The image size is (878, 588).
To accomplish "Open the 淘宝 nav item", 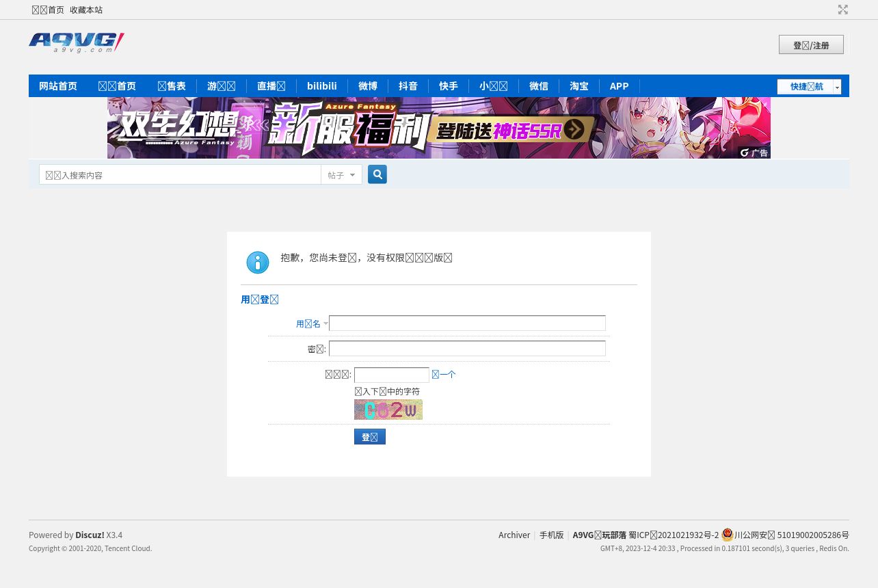I will coord(579,86).
